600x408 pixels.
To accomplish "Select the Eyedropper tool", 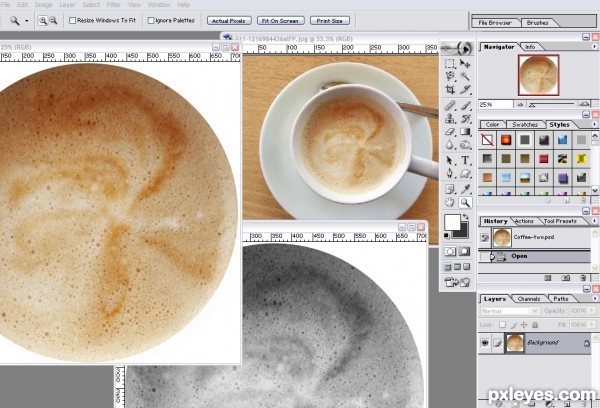I will click(465, 189).
